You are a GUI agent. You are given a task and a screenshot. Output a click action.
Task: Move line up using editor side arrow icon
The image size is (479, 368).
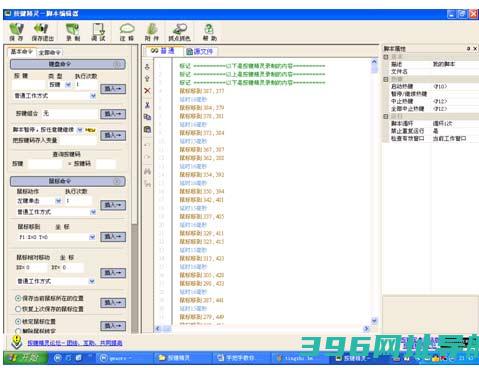coord(147,79)
